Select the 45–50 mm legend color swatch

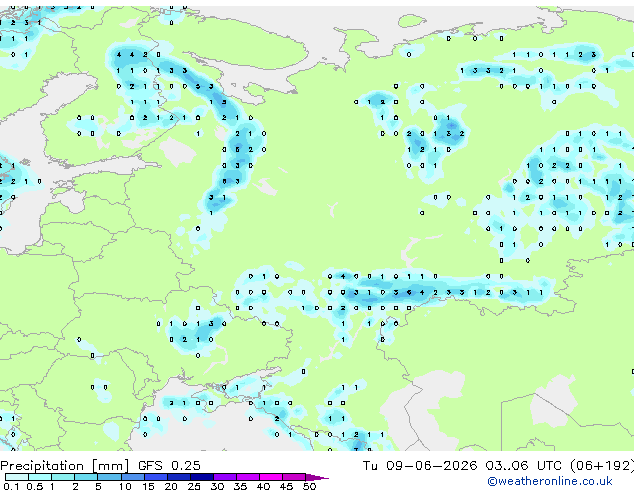coord(294,477)
